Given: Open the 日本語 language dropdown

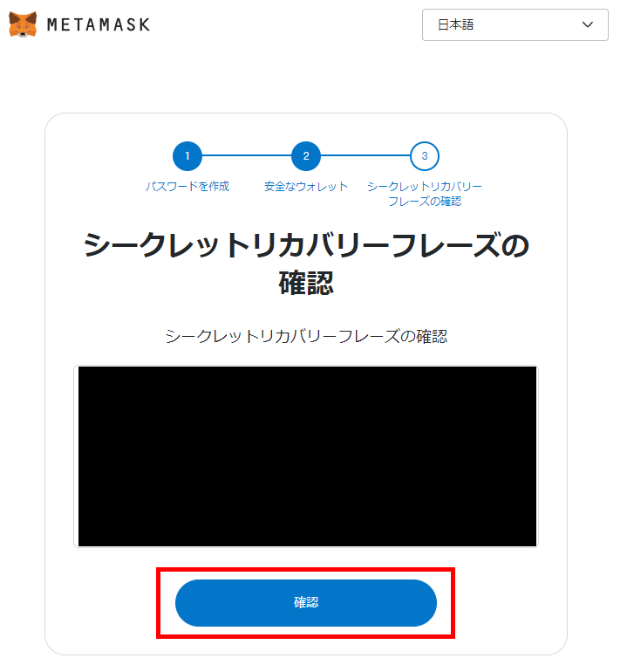Looking at the screenshot, I should [515, 24].
